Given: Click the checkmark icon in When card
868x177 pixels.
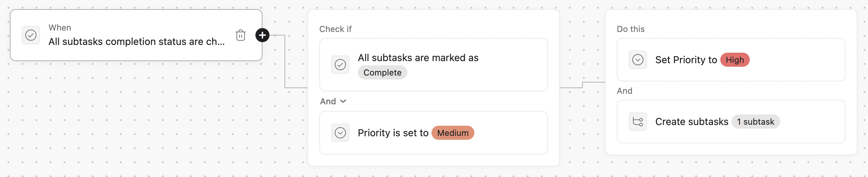Looking at the screenshot, I should [31, 35].
